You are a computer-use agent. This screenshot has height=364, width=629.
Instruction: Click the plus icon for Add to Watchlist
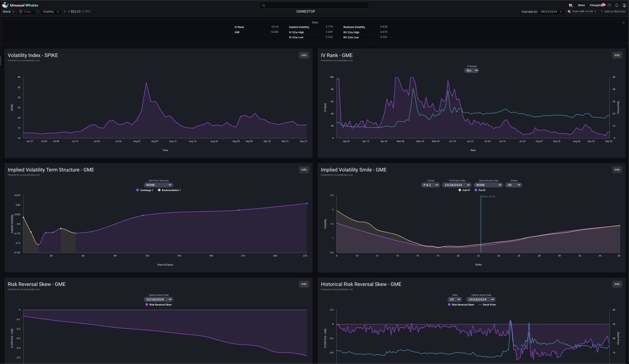(602, 11)
